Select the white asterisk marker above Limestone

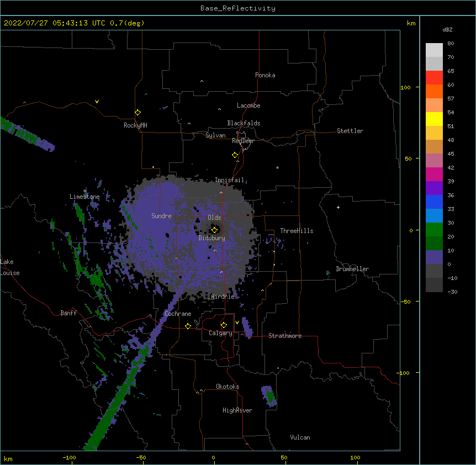(x=84, y=191)
